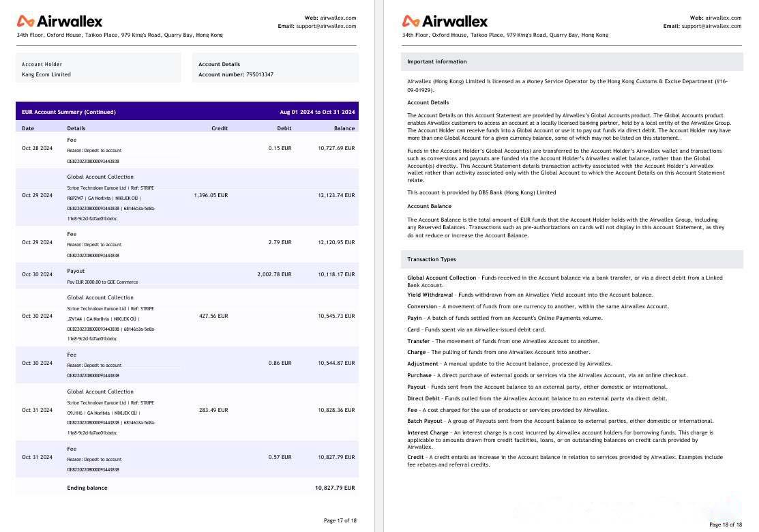Click the Page 18 of 18 footer
This screenshot has width=759, height=532.
pyautogui.click(x=725, y=524)
